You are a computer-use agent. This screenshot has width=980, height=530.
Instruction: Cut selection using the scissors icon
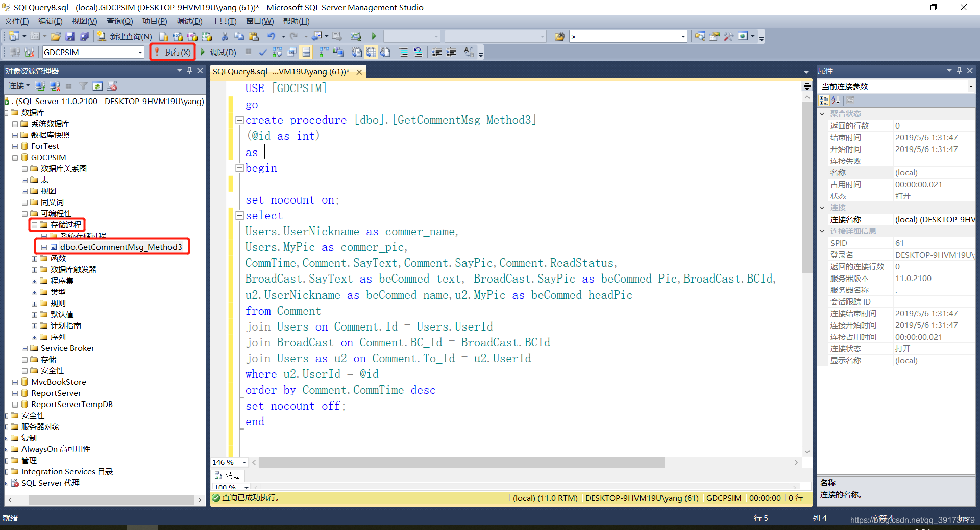pyautogui.click(x=225, y=36)
